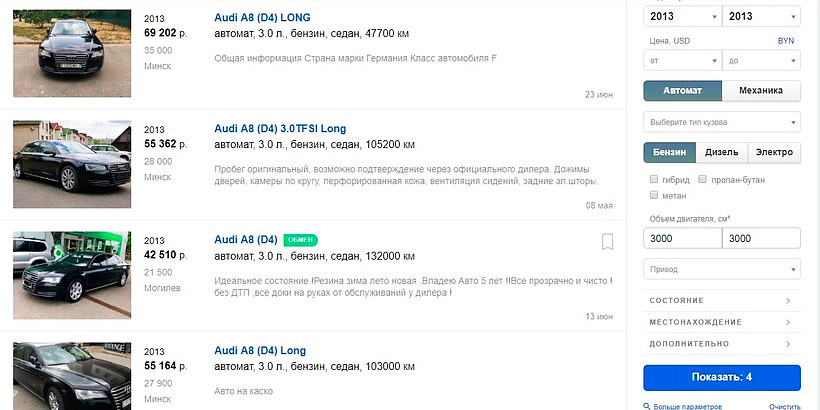Check the пропан-бутан option
This screenshot has height=410, width=820.
pos(703,179)
